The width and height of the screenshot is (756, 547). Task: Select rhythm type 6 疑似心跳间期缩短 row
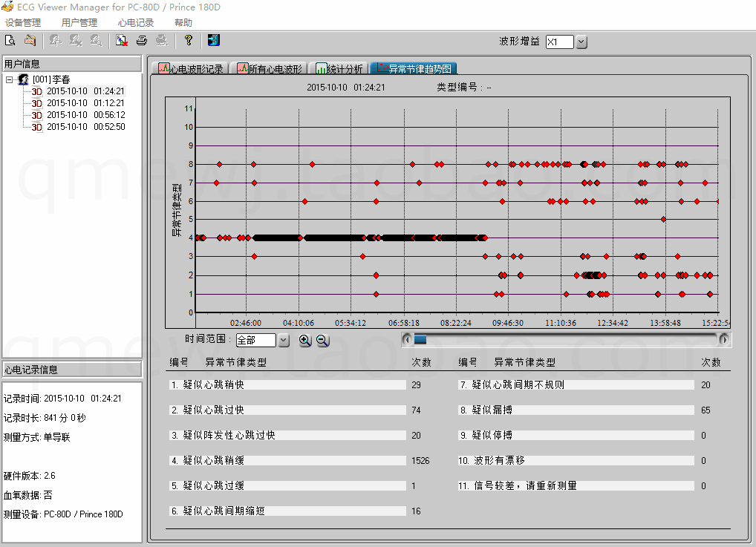pyautogui.click(x=287, y=511)
